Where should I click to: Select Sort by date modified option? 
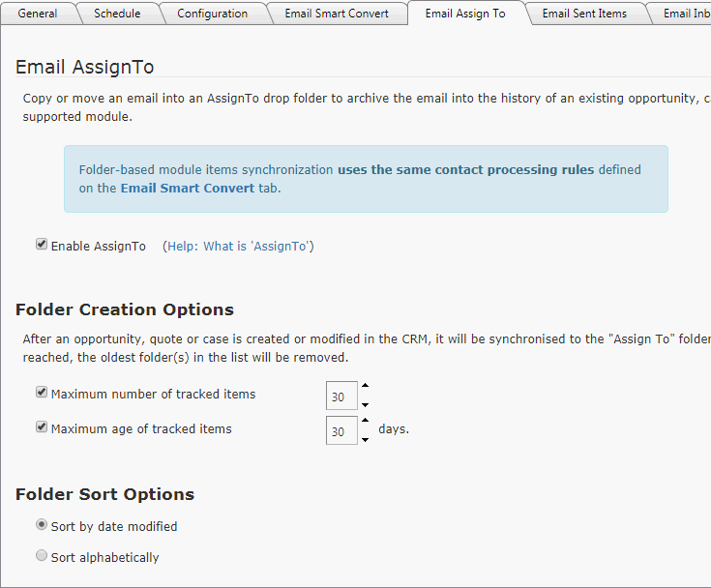click(42, 524)
